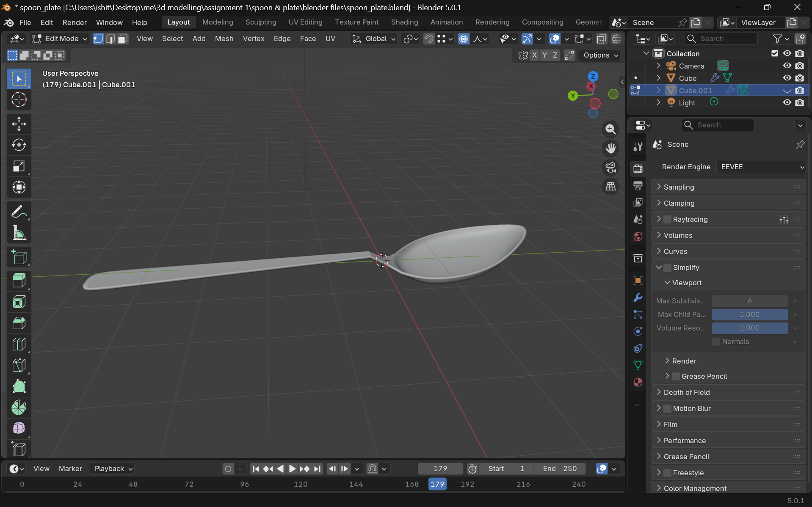Image resolution: width=812 pixels, height=507 pixels.
Task: Toggle viewport visibility of Cube
Action: click(x=787, y=78)
